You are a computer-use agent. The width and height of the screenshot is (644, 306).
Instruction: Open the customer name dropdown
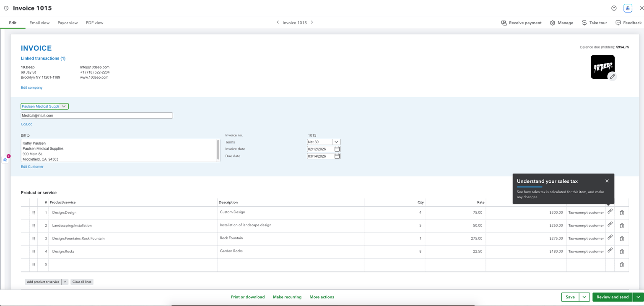(64, 106)
